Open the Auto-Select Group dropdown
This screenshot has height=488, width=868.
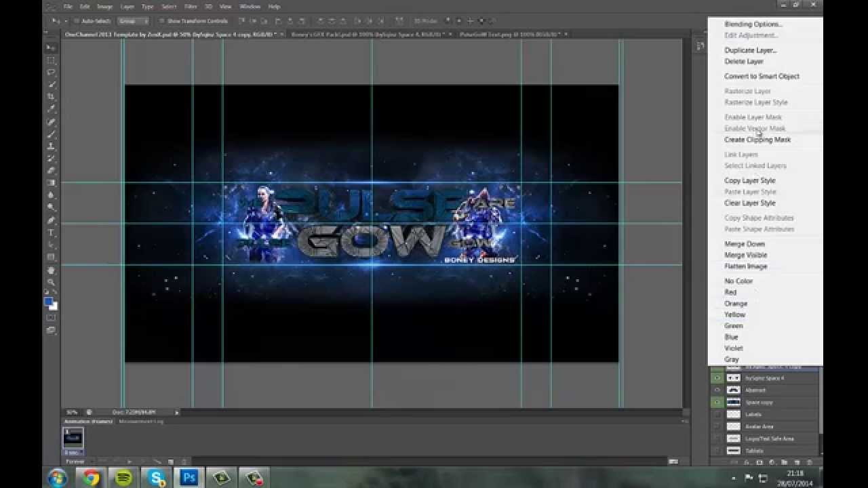click(133, 21)
